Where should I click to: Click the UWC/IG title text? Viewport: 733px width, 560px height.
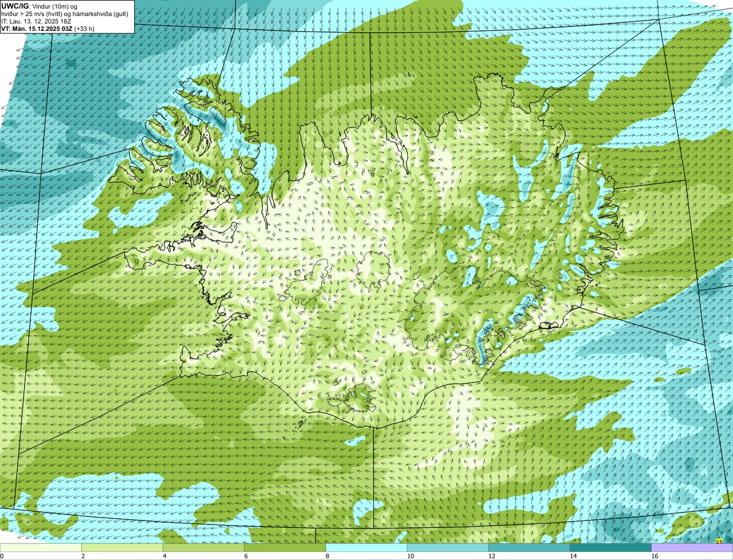tap(15, 6)
